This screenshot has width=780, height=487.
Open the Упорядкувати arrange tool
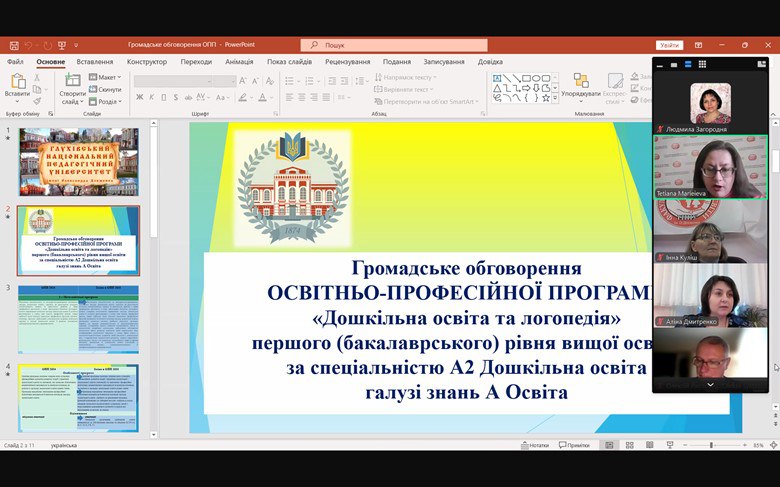pyautogui.click(x=580, y=82)
